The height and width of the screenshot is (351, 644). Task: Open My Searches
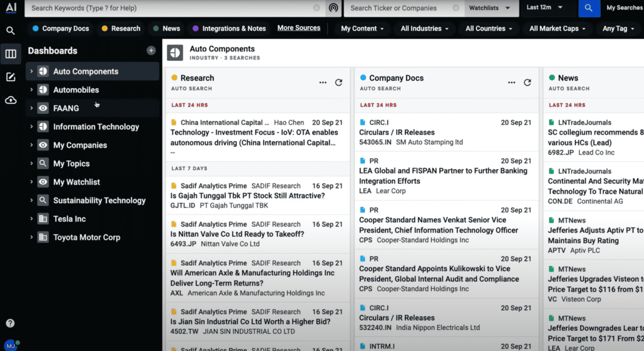pos(624,8)
